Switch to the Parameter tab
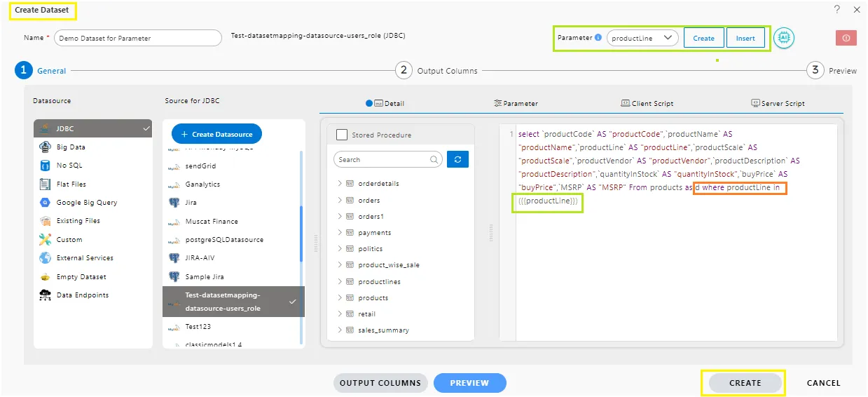The width and height of the screenshot is (868, 397). tap(516, 103)
